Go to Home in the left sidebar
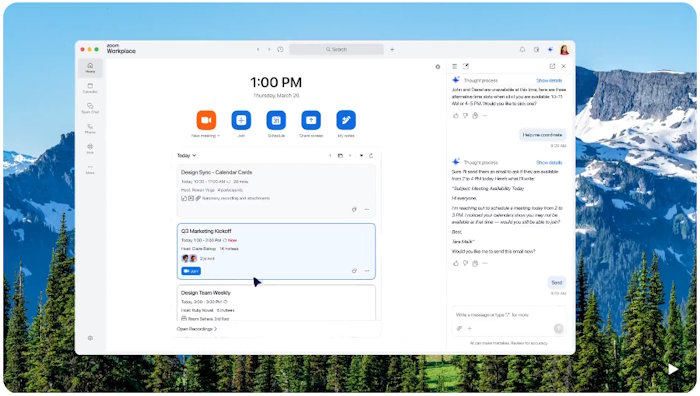Screen dimensions: 700x396 tap(90, 68)
